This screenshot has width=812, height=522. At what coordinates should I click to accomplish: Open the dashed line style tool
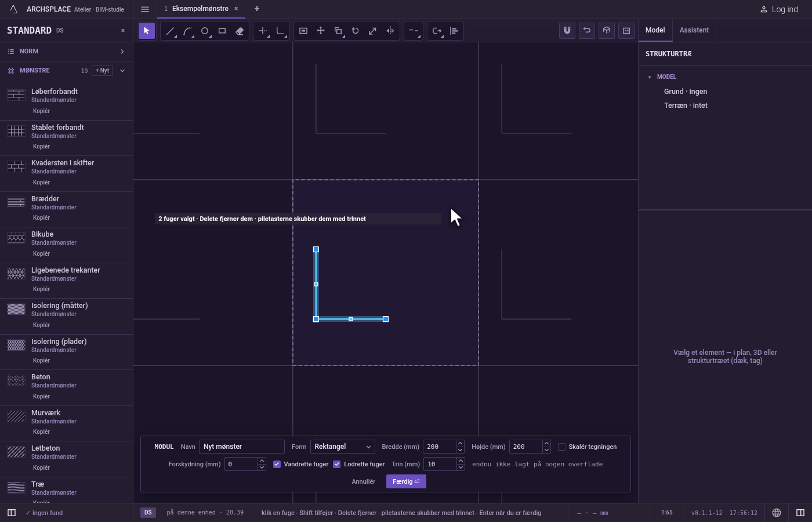414,31
